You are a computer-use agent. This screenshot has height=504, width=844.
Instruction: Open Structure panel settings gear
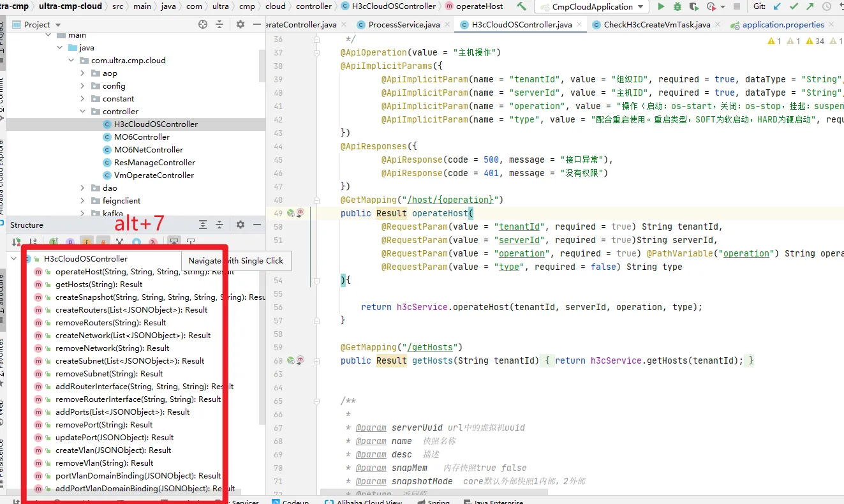241,225
